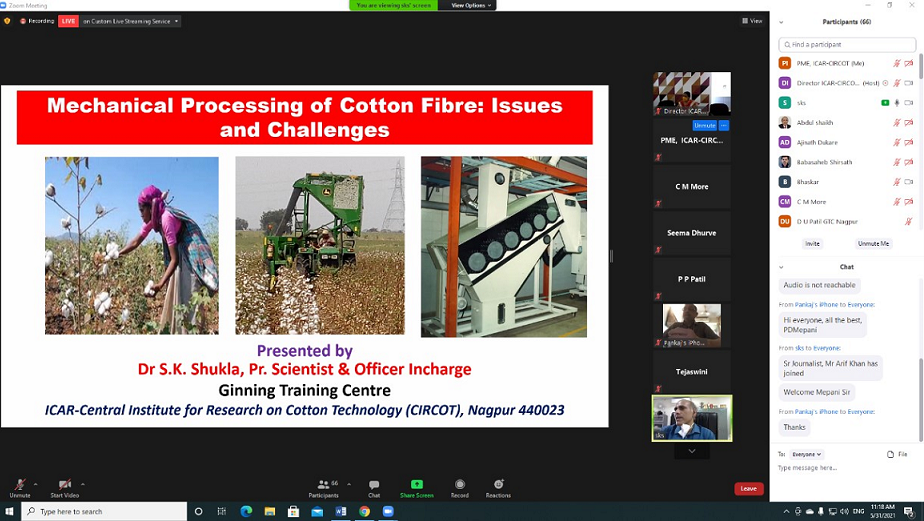This screenshot has height=521, width=924.
Task: Open the Participants panel button
Action: [324, 488]
